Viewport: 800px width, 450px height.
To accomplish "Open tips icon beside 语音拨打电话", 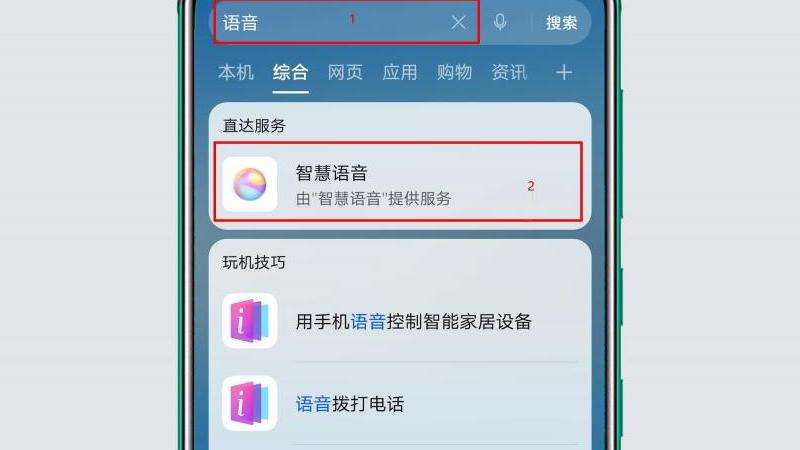I will pos(250,404).
